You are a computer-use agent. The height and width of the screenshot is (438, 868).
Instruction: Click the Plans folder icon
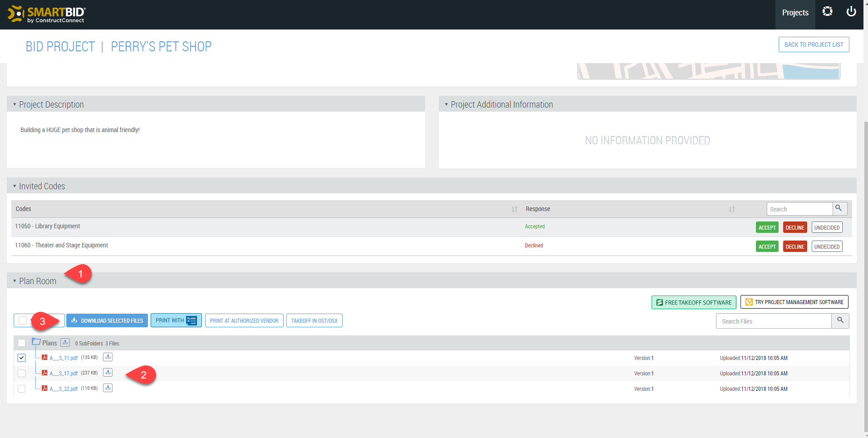(36, 342)
